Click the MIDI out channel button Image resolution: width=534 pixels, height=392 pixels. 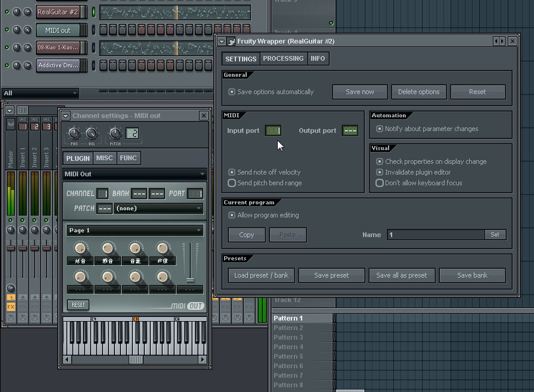pos(58,30)
